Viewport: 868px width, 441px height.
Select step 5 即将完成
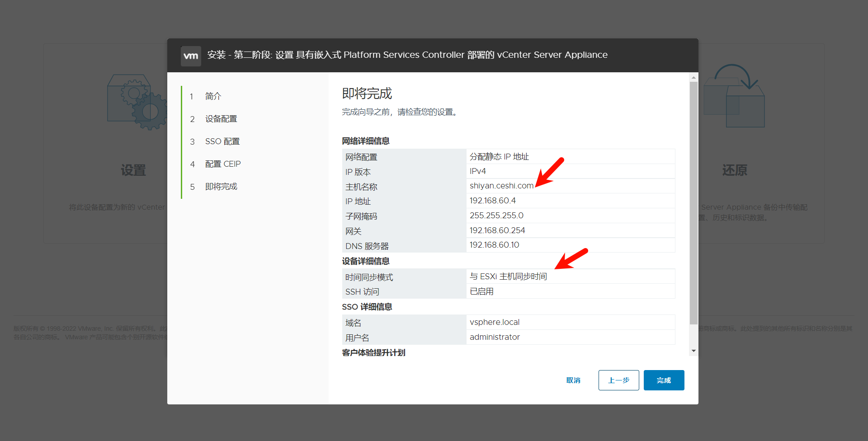(221, 187)
